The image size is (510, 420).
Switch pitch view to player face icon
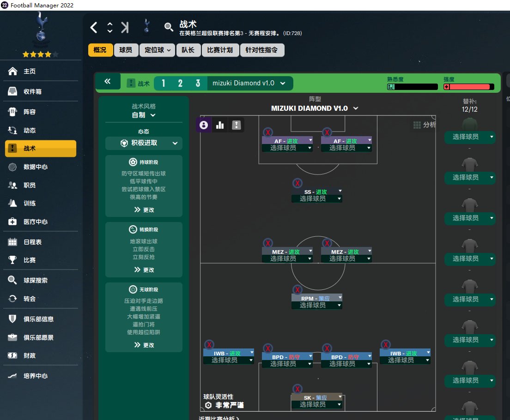(204, 125)
